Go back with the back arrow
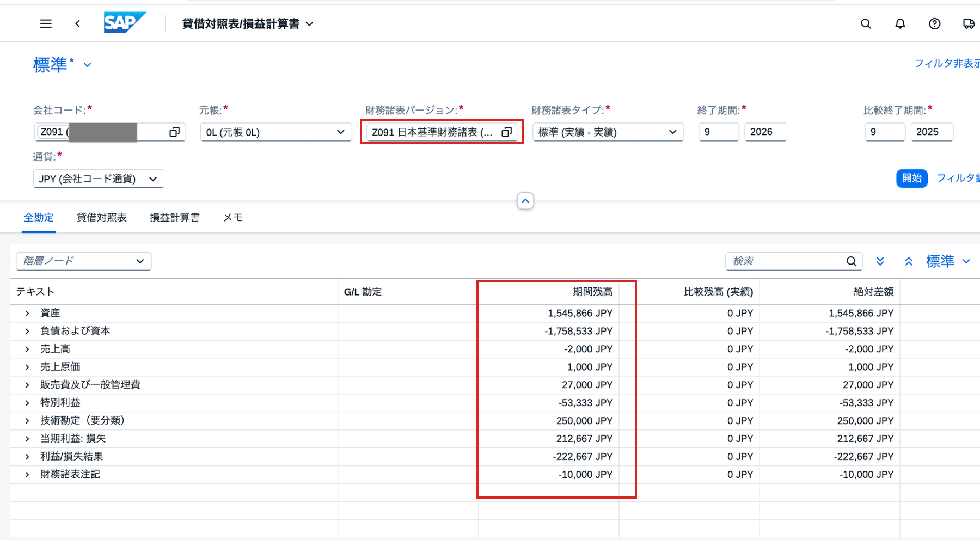Viewport: 980px width, 540px height. tap(78, 24)
